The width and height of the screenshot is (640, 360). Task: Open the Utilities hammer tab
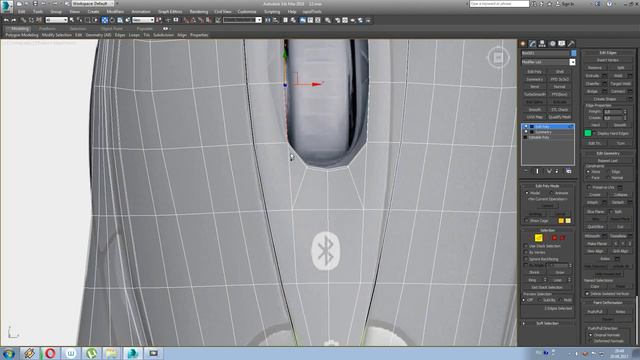point(571,44)
